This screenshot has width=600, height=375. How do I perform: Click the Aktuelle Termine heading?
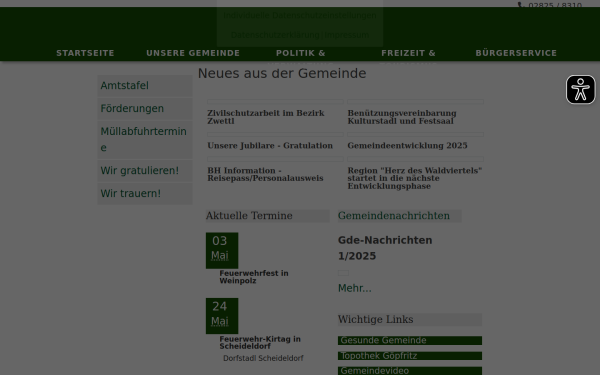click(x=249, y=216)
